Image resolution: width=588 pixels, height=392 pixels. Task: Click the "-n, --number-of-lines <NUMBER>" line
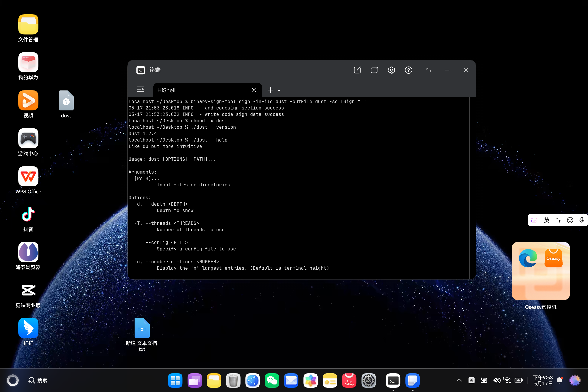click(x=176, y=262)
